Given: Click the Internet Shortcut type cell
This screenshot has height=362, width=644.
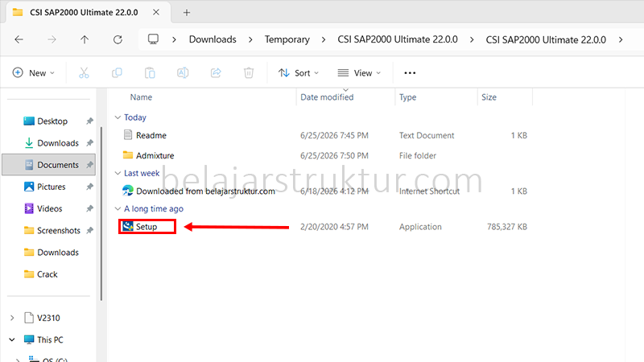Looking at the screenshot, I should tap(429, 191).
